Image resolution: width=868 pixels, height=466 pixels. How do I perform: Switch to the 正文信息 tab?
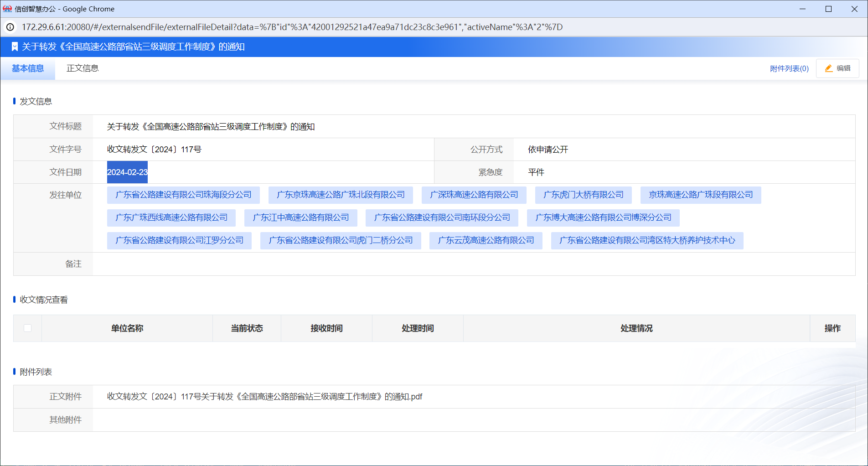pyautogui.click(x=83, y=68)
